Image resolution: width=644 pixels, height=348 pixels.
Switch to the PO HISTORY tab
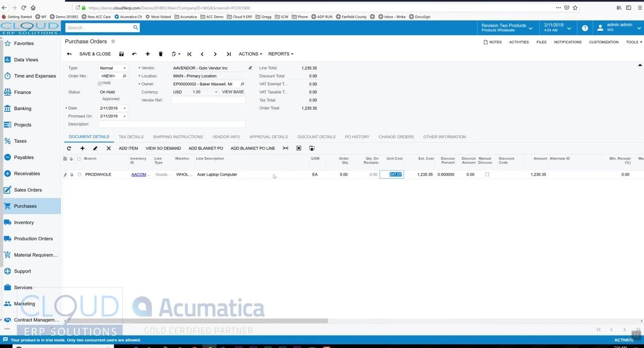[x=357, y=137]
